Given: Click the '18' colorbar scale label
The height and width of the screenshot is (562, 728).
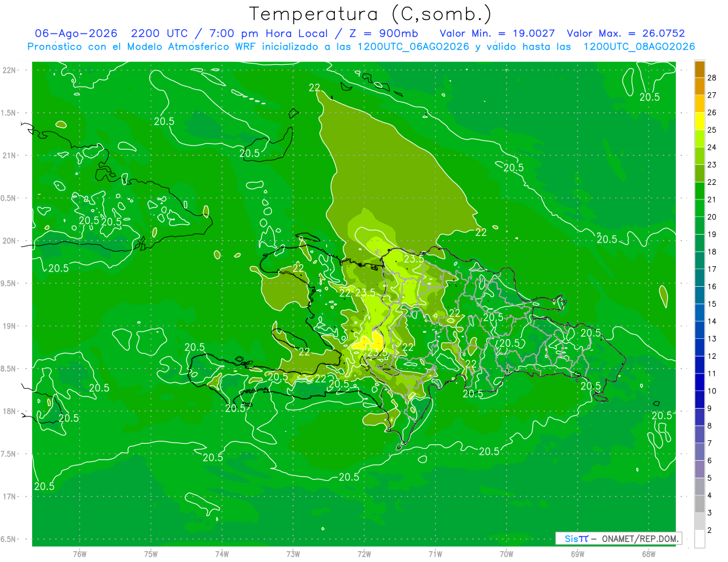Looking at the screenshot, I should 712,252.
